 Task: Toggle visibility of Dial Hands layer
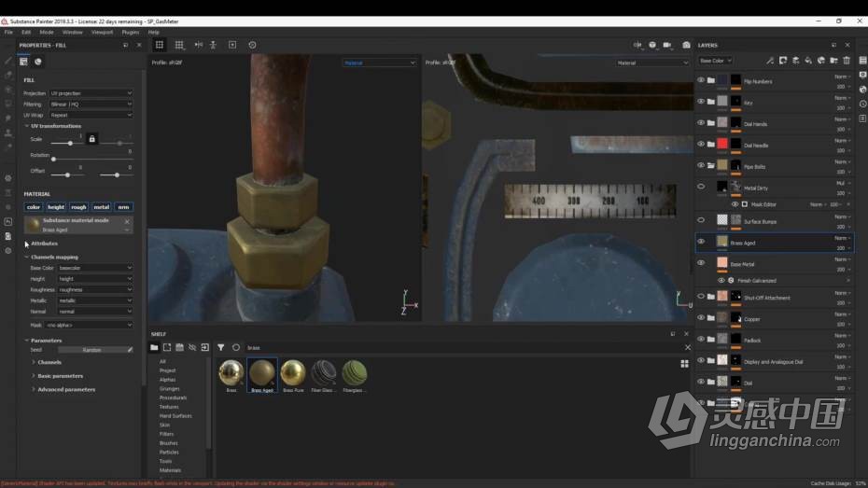(x=701, y=123)
